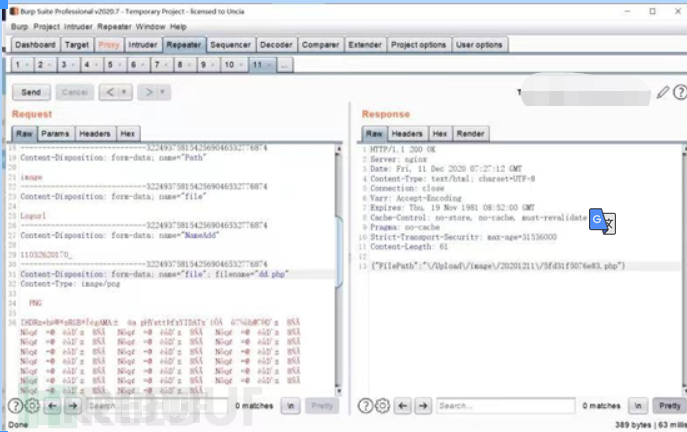Click the edit target pencil icon

tap(663, 92)
